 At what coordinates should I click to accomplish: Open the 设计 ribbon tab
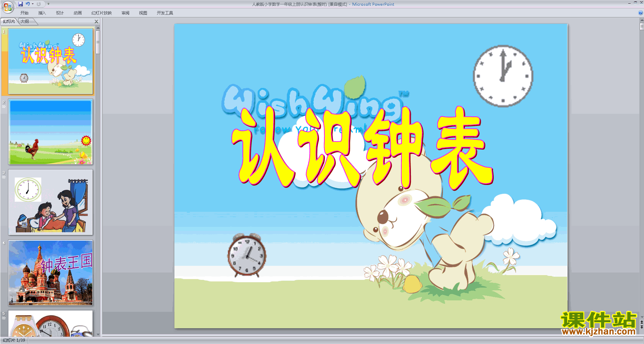tap(60, 13)
